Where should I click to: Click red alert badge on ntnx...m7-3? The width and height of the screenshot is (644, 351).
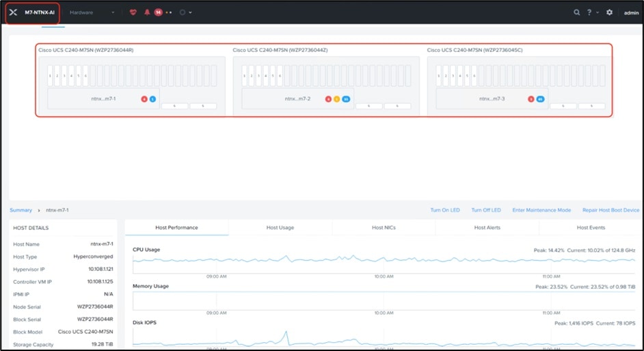coord(531,99)
